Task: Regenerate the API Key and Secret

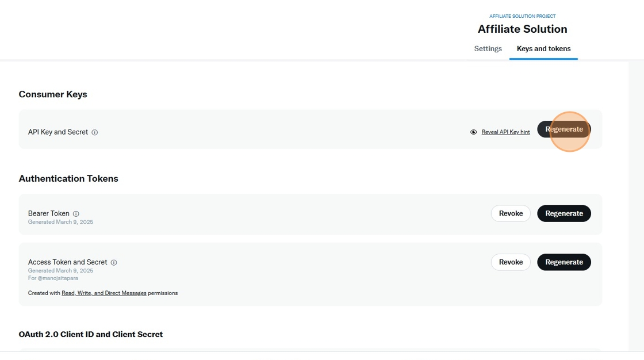Action: [x=564, y=129]
